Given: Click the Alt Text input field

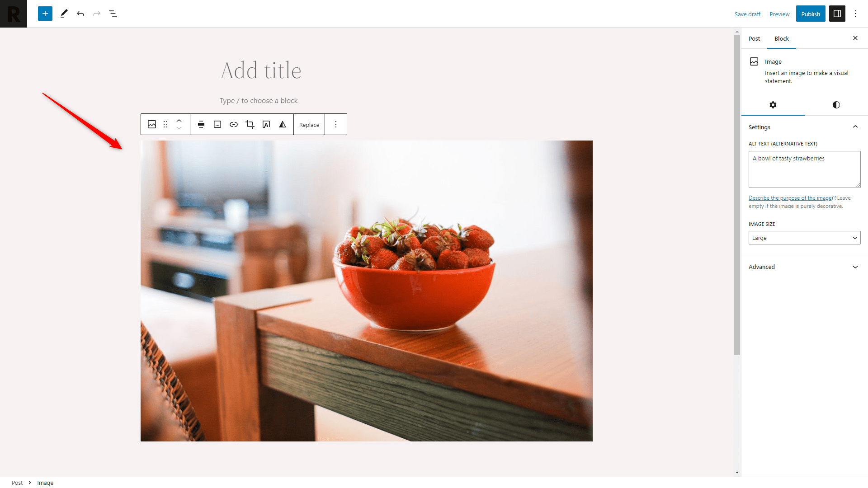Looking at the screenshot, I should coord(803,169).
